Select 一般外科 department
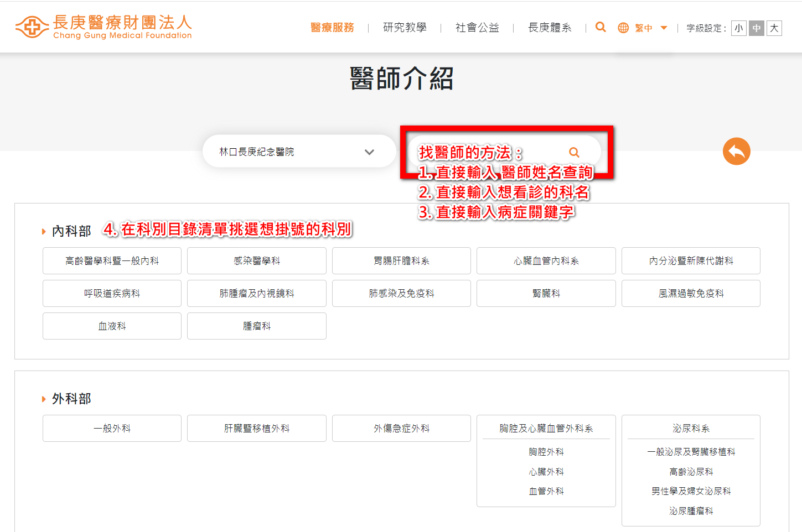802x532 pixels. pos(112,428)
